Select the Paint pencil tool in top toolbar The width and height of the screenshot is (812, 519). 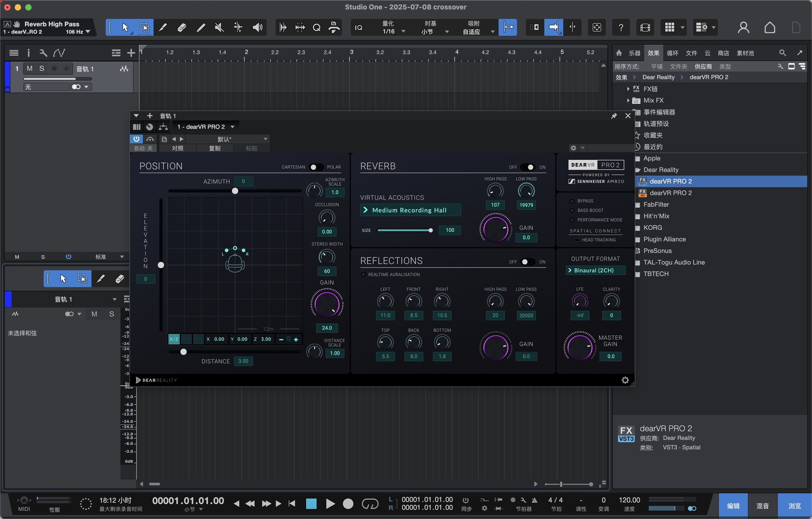pyautogui.click(x=201, y=27)
